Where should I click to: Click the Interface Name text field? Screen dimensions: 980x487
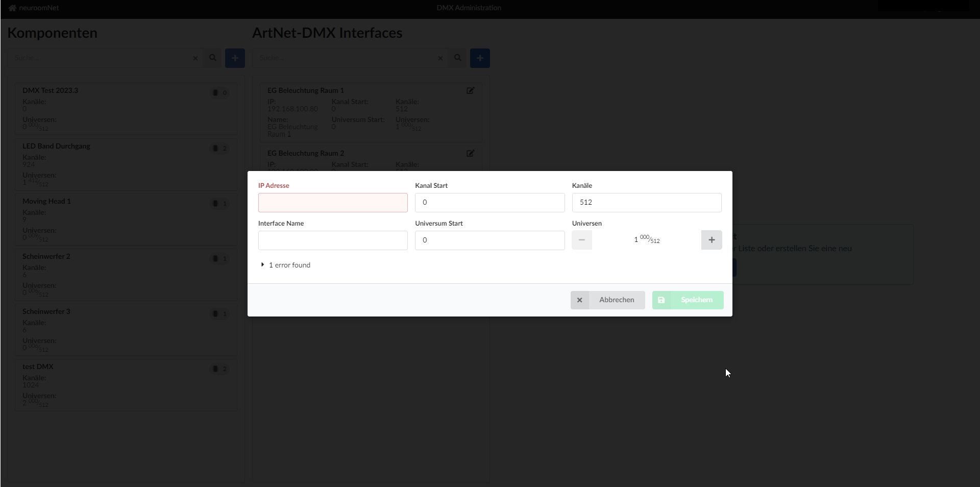pyautogui.click(x=333, y=240)
